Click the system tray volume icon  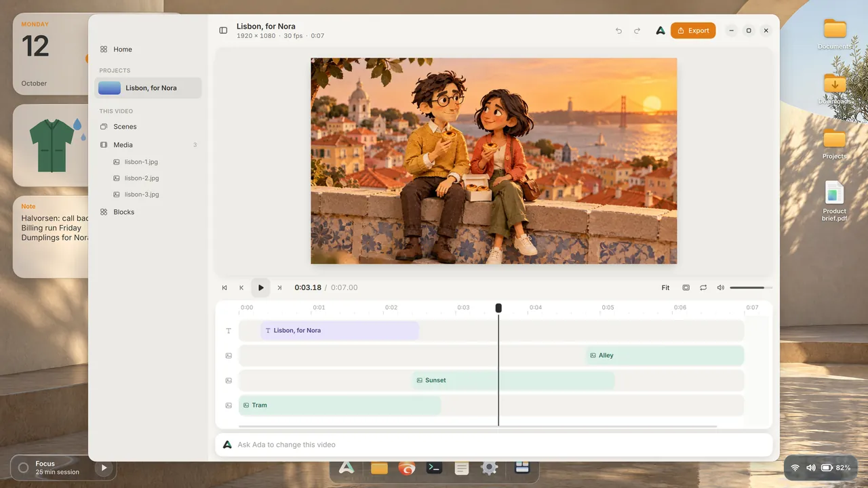810,468
